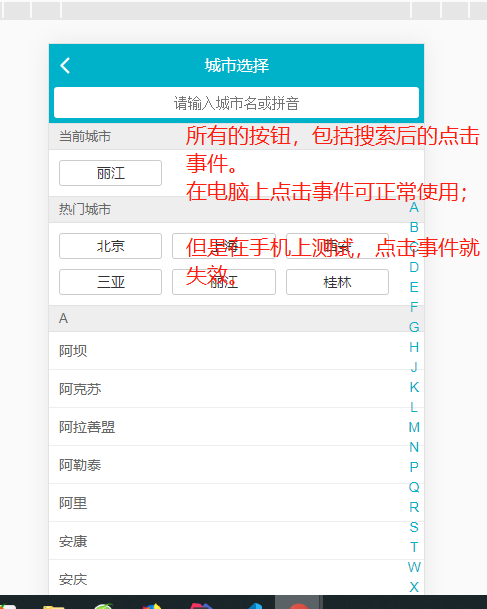This screenshot has height=609, width=487.
Task: Select hot city 北京
Action: [x=110, y=246]
